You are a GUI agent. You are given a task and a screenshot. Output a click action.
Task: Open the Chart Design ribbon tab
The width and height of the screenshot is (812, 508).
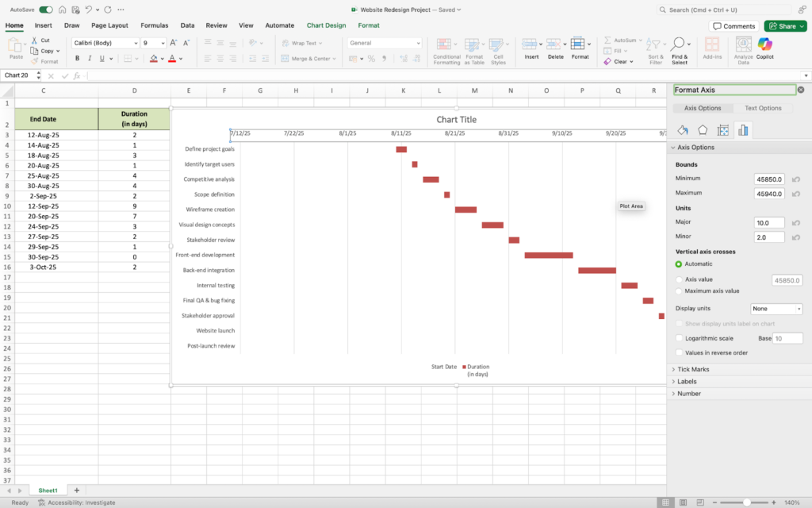coord(326,25)
